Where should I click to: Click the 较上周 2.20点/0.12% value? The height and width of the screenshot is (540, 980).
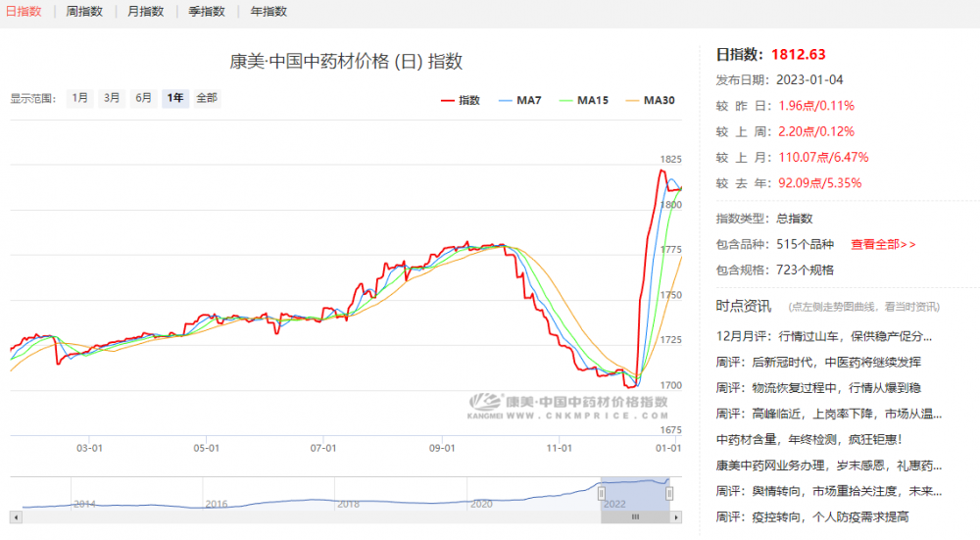point(816,131)
